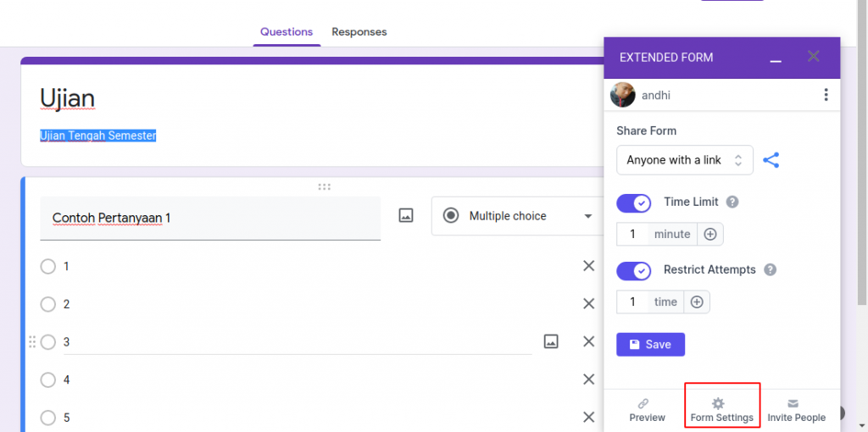Screen dimensions: 868x432
Task: Switch to the Questions tab
Action: 287,32
